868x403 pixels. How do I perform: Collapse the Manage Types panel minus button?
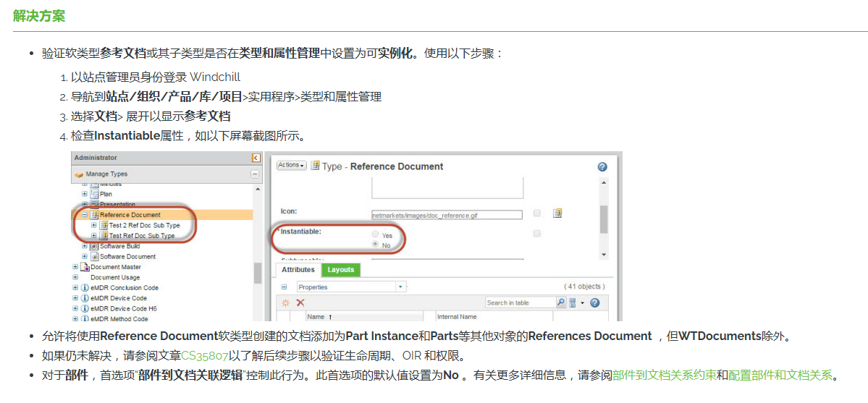pyautogui.click(x=255, y=174)
